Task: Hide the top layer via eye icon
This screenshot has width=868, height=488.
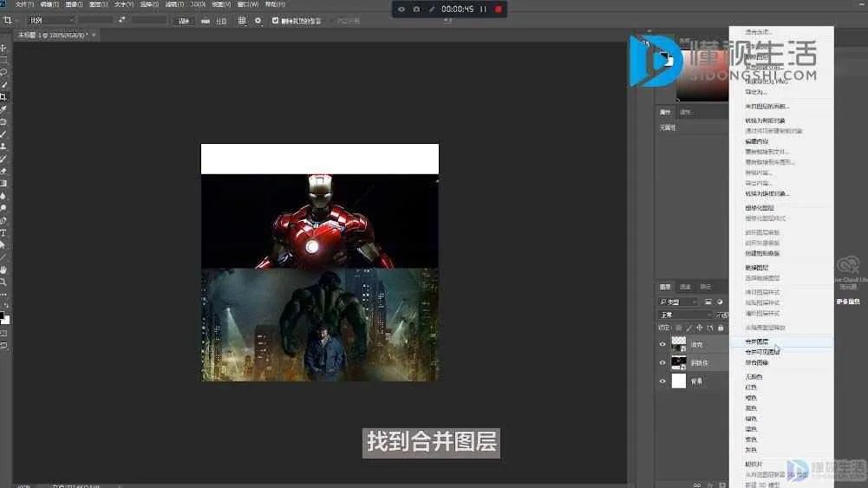Action: (x=662, y=344)
